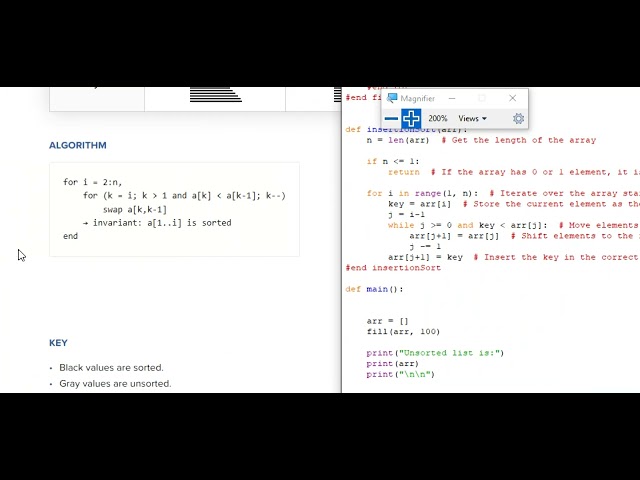Click pseudocode line 'swap a[k,k-1]'
The width and height of the screenshot is (640, 480).
tap(135, 209)
